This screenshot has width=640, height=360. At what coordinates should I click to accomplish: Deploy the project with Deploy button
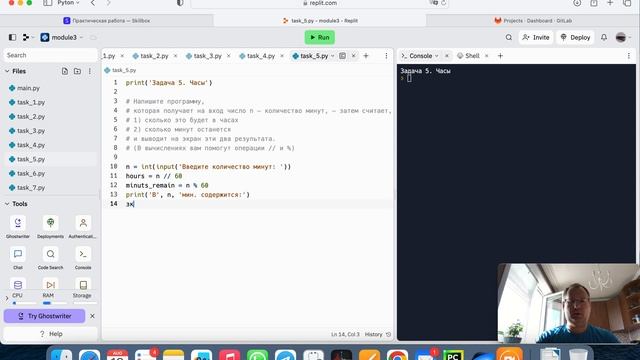click(575, 38)
